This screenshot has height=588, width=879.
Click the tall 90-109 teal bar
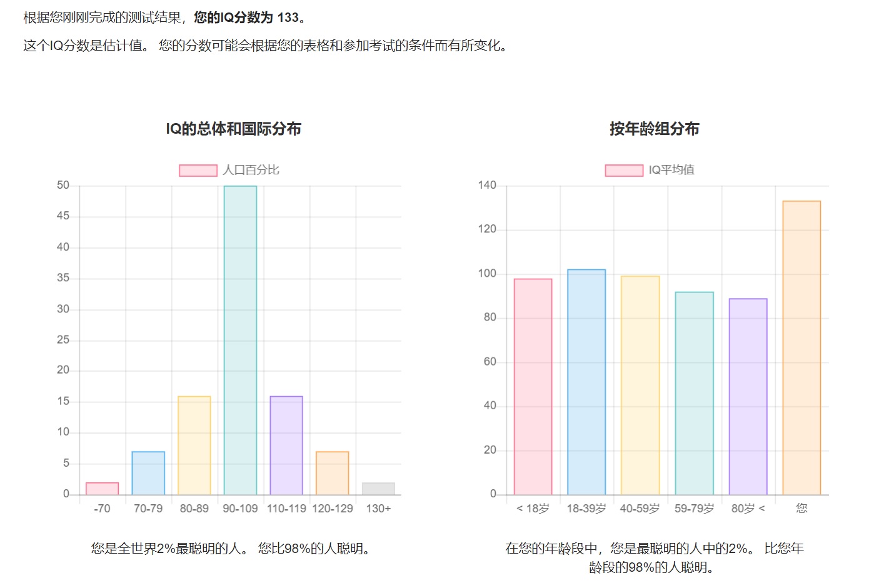point(240,341)
